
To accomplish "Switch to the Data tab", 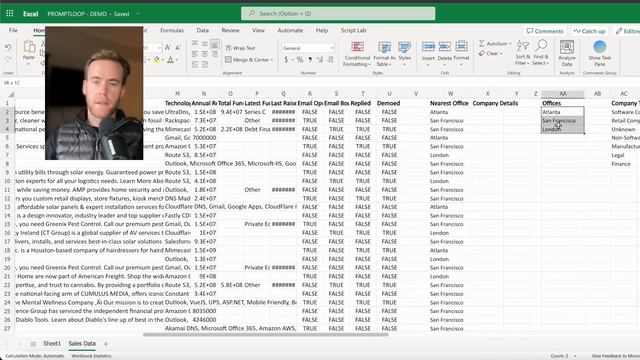I will click(202, 30).
